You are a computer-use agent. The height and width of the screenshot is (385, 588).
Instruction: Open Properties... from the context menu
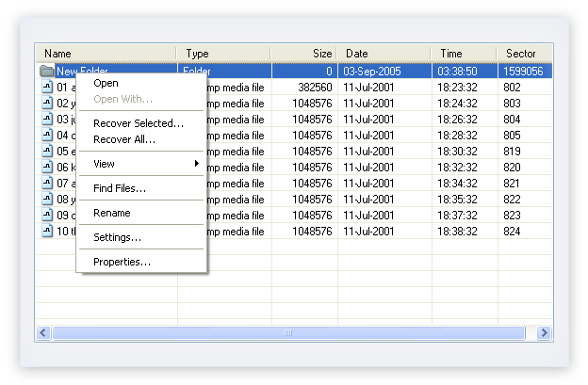[141, 262]
